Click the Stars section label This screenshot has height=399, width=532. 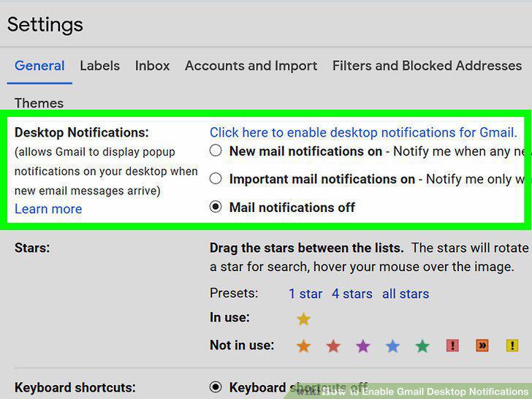pos(32,248)
